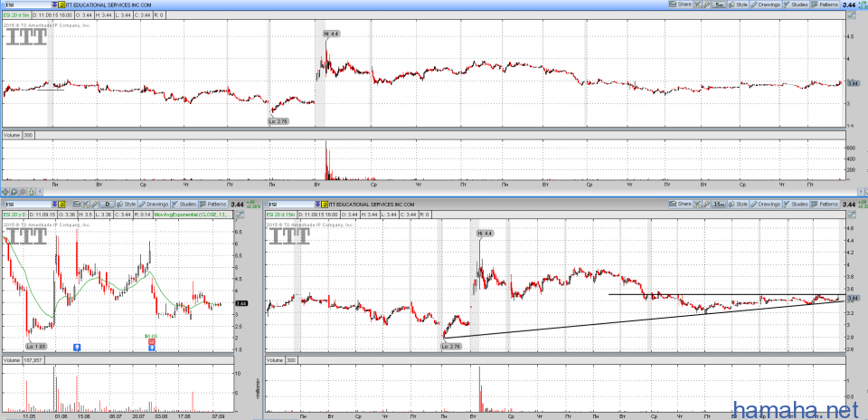868x420 pixels.
Task: Open Style menu in top chart toolbar
Action: [738, 5]
